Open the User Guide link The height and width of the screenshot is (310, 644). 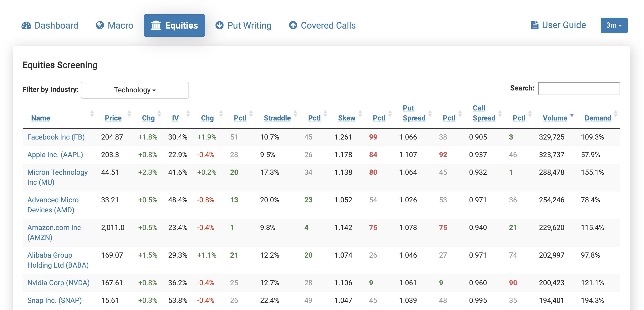click(x=558, y=25)
